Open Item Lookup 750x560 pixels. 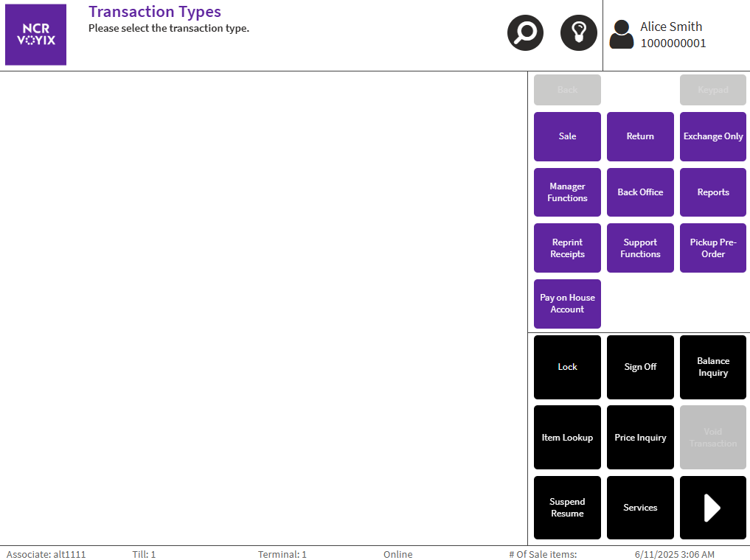[x=567, y=438]
